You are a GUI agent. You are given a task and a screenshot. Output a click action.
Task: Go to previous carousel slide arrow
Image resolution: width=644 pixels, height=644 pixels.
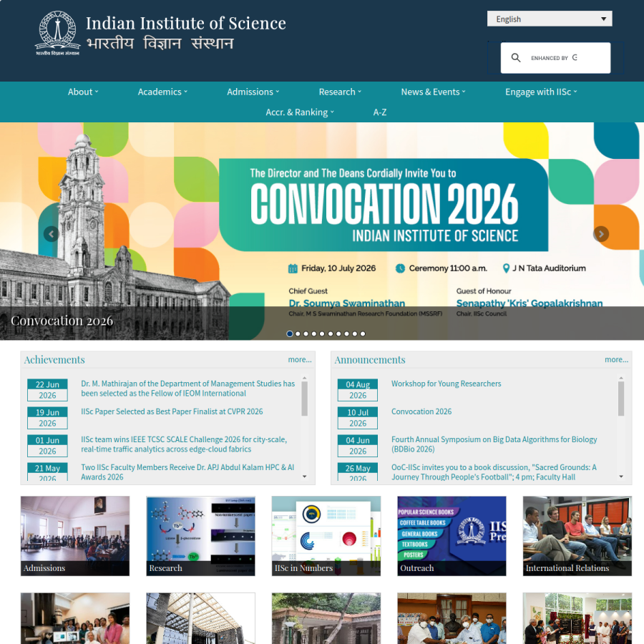click(52, 234)
